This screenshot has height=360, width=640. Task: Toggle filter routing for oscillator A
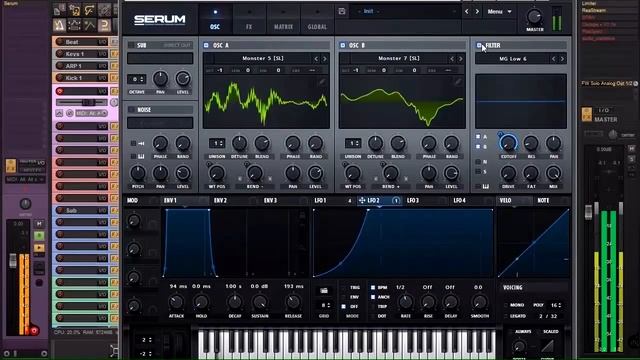pyautogui.click(x=478, y=137)
